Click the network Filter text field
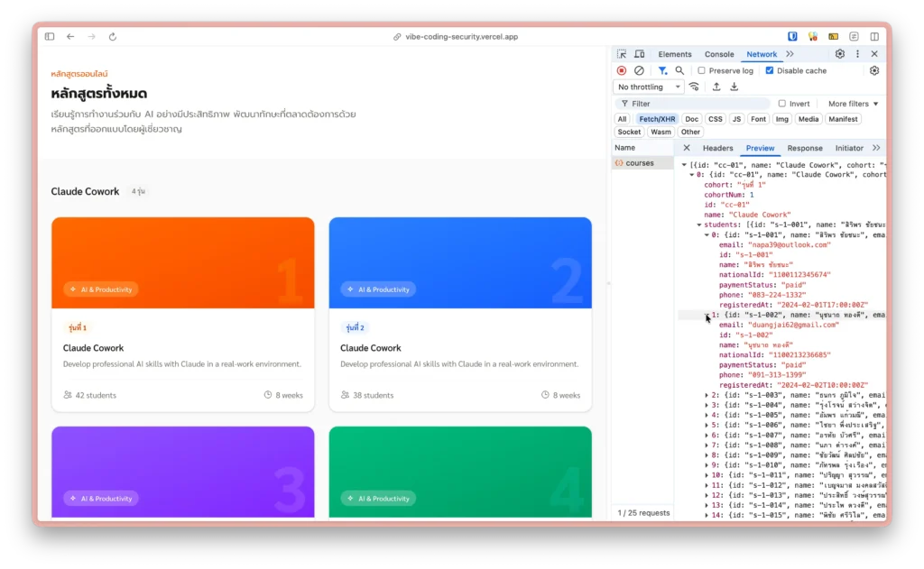 (692, 104)
